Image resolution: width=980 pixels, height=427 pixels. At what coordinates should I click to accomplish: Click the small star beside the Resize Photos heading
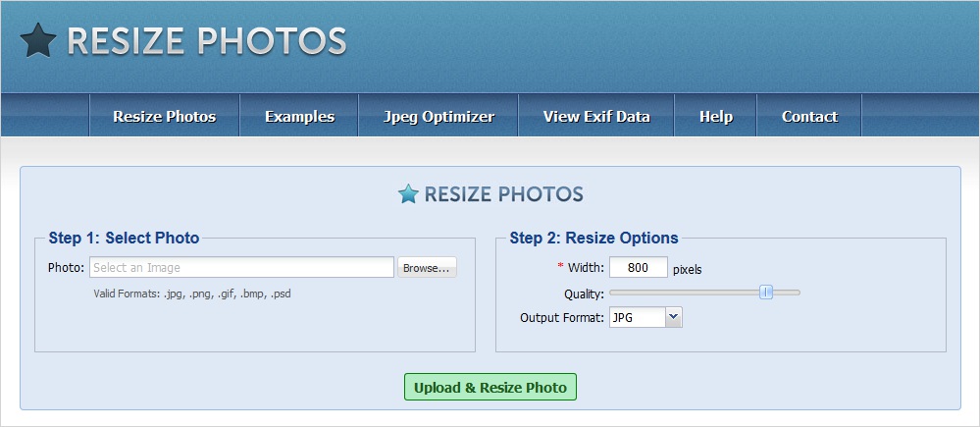408,194
